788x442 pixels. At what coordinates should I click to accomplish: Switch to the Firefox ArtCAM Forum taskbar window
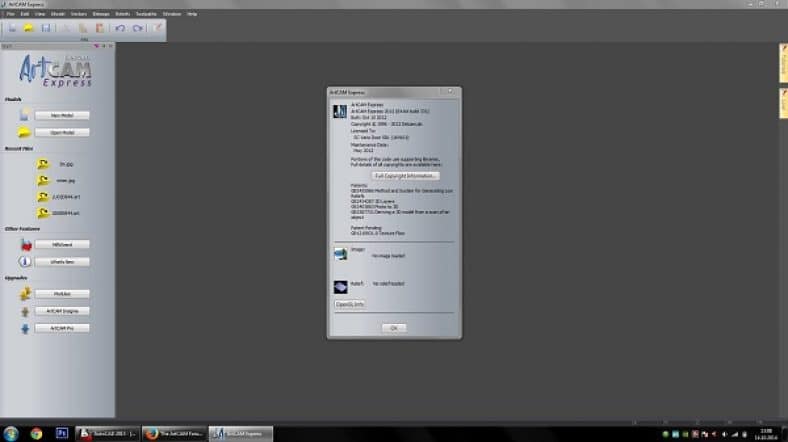tap(174, 433)
